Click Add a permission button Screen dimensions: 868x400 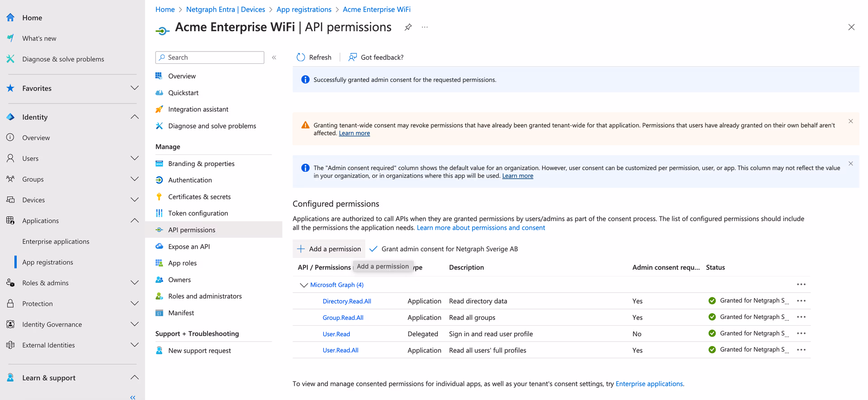click(x=329, y=249)
